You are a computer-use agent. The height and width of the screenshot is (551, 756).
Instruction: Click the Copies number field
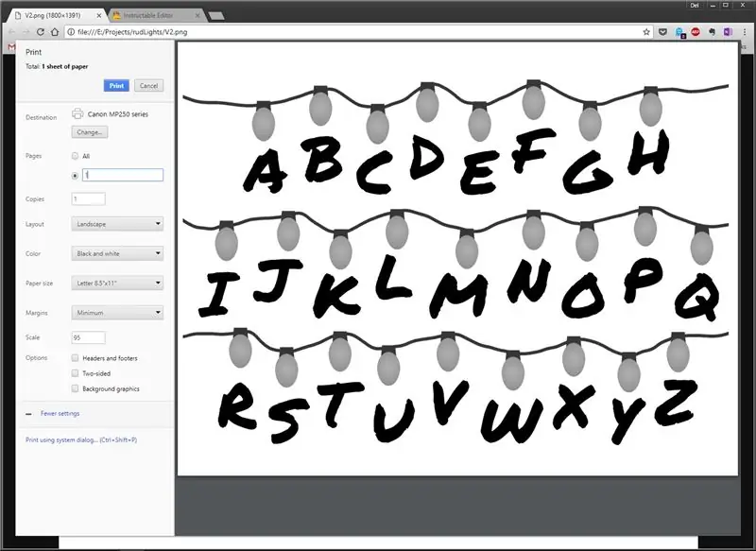(88, 198)
